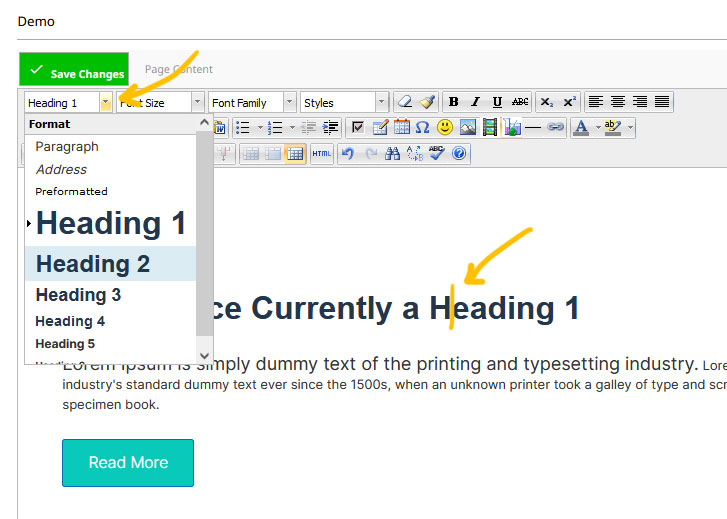
Task: Toggle Strikethrough formatting
Action: pyautogui.click(x=520, y=102)
